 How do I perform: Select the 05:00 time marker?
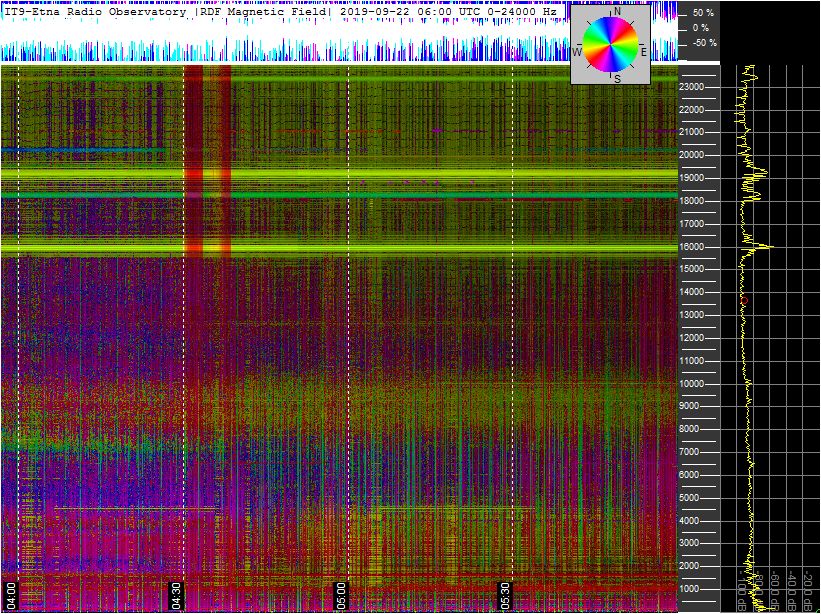click(x=341, y=596)
